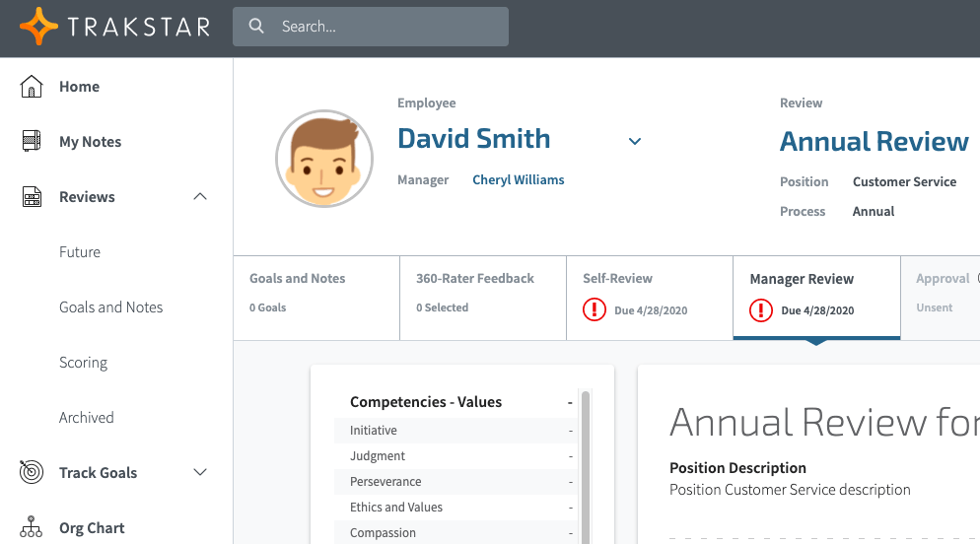
Task: Open the Org Chart icon
Action: 32,527
